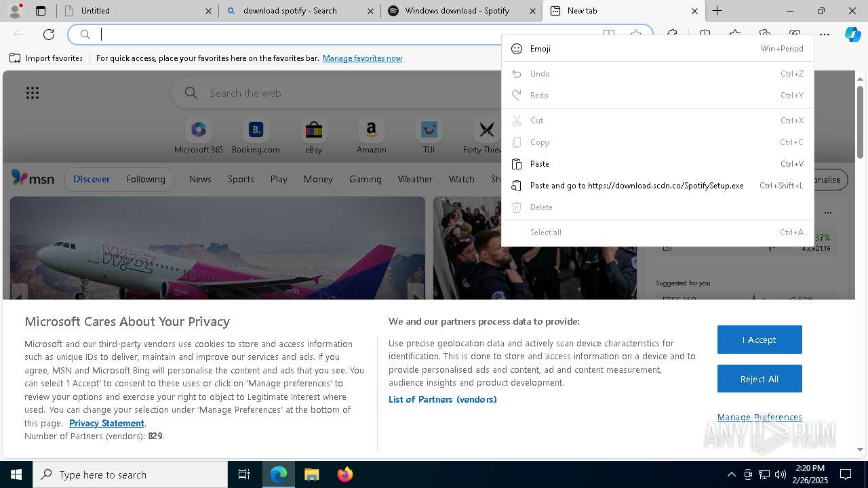Open File Explorer from the taskbar
Image resolution: width=868 pixels, height=488 pixels.
point(311,474)
